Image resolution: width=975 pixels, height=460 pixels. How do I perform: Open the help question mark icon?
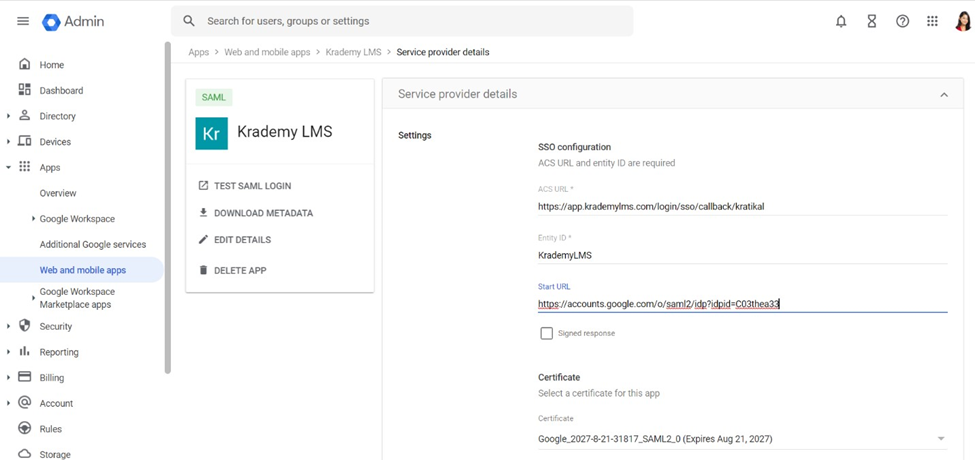(902, 21)
